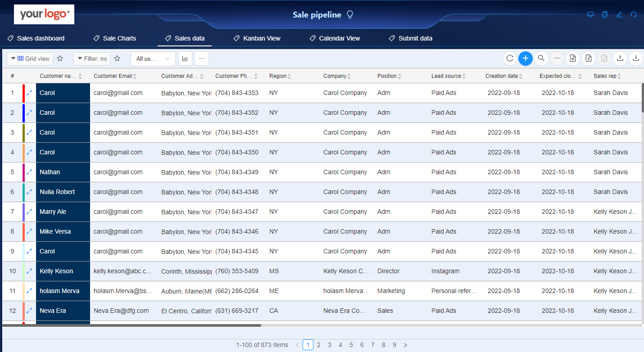This screenshot has height=352, width=644.
Task: Click the pencil edit icon in header
Action: (619, 14)
